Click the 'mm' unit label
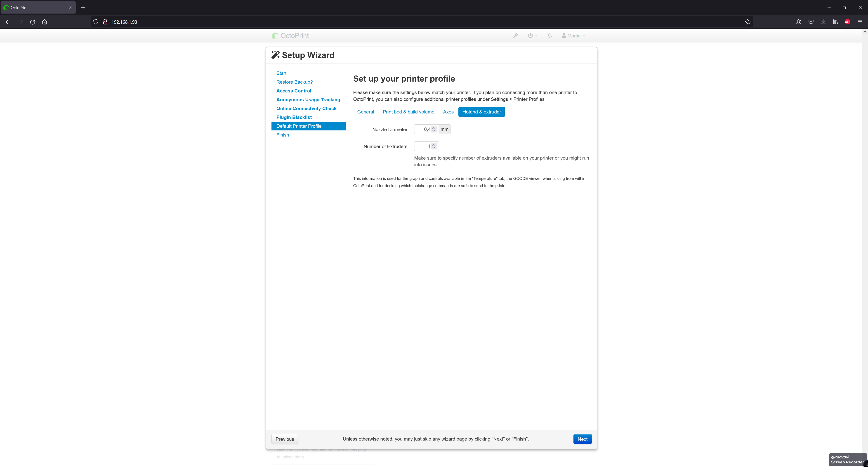Screen dimensions: 868x467 coord(444,129)
